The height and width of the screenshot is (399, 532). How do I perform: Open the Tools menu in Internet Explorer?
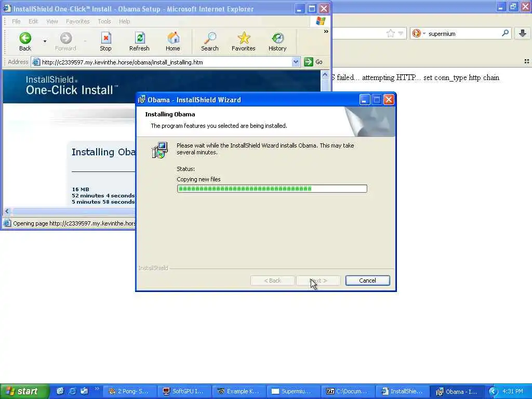click(104, 21)
